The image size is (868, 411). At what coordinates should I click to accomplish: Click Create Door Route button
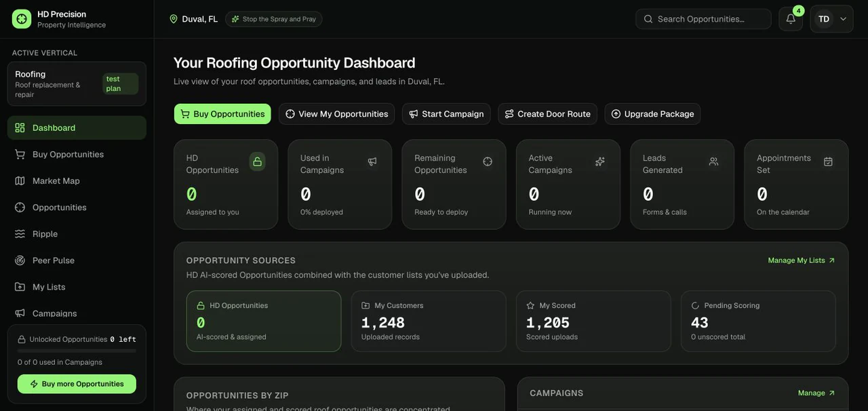[x=547, y=114]
